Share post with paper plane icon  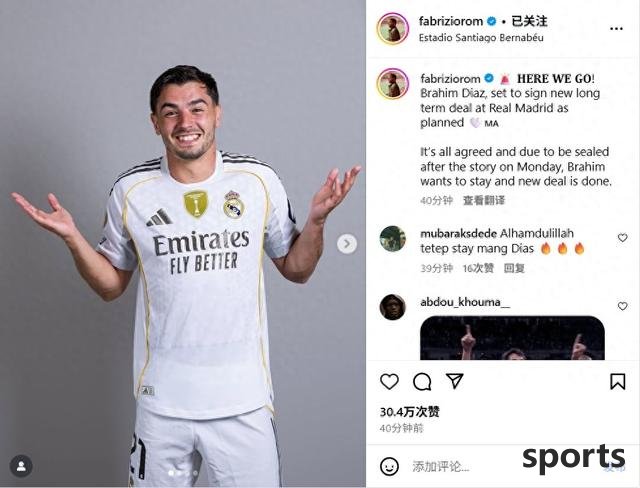pyautogui.click(x=454, y=381)
